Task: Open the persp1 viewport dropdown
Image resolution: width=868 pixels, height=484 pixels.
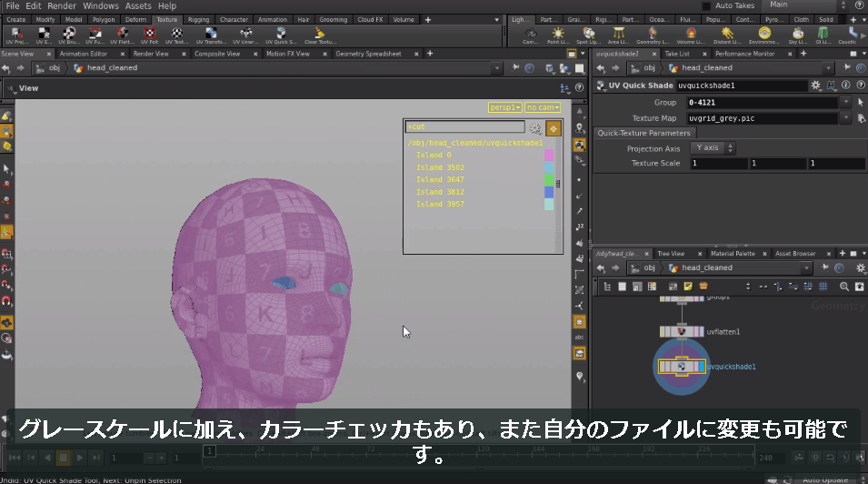Action: [x=504, y=107]
